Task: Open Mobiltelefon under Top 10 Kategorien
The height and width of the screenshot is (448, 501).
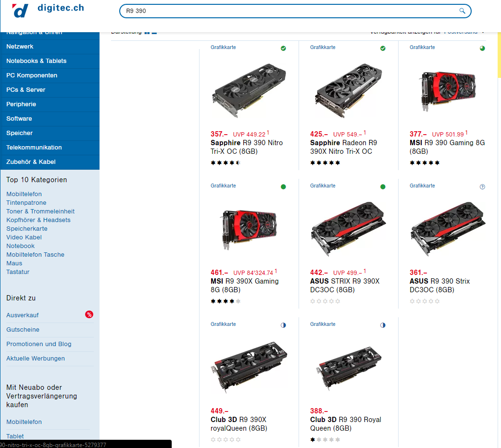Action: point(24,194)
